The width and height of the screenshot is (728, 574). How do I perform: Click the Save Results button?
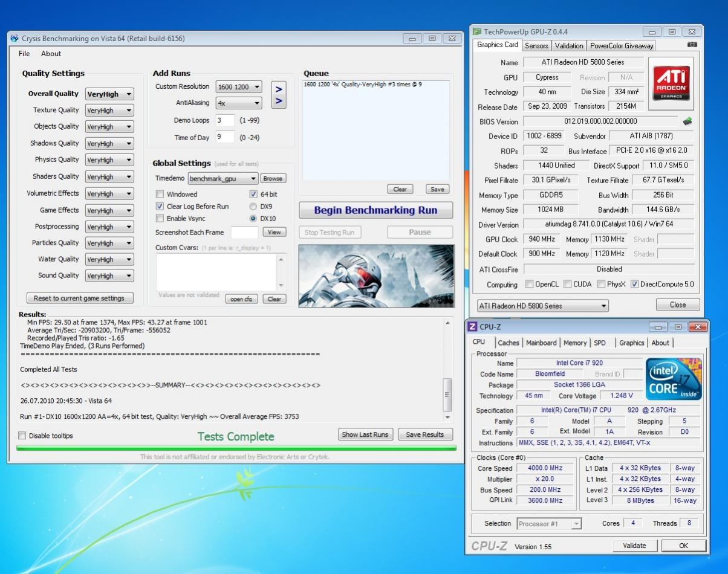425,435
